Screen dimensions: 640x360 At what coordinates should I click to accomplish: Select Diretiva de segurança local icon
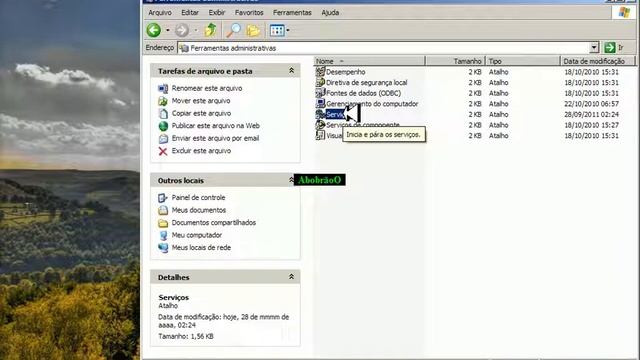(320, 82)
